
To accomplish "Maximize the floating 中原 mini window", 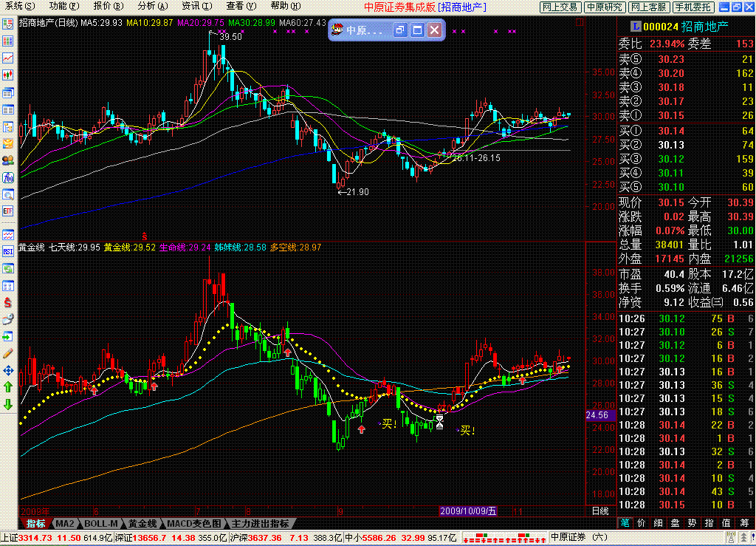I will (x=418, y=30).
